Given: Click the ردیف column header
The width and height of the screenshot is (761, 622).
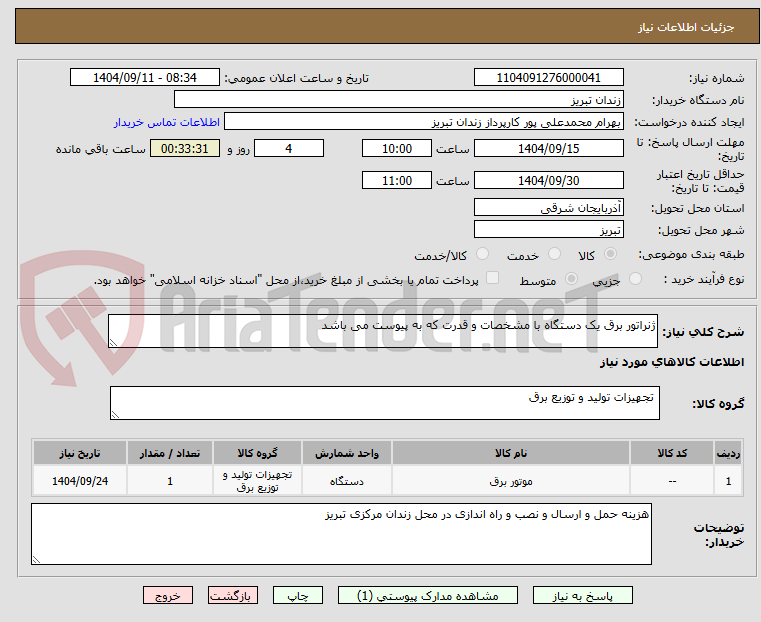Looking at the screenshot, I should pyautogui.click(x=728, y=453).
